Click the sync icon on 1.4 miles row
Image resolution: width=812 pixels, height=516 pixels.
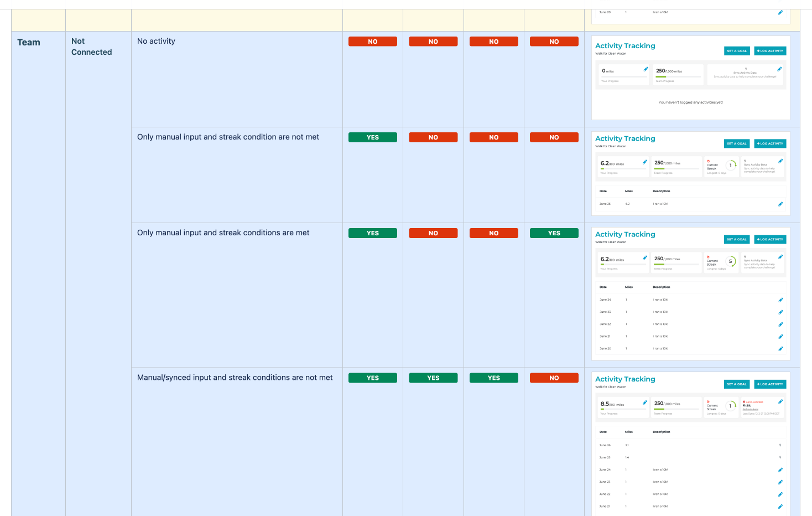pos(780,457)
